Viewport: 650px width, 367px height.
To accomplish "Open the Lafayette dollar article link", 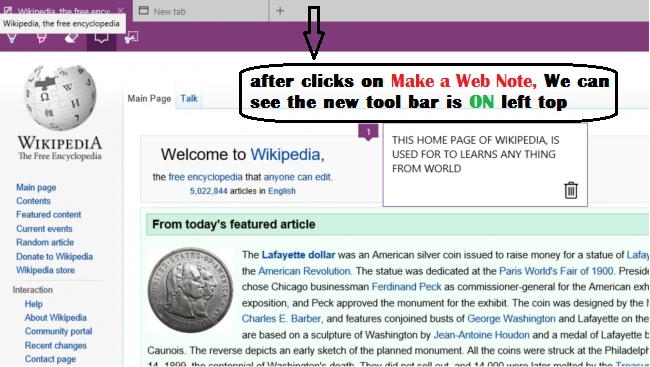I will click(x=298, y=255).
